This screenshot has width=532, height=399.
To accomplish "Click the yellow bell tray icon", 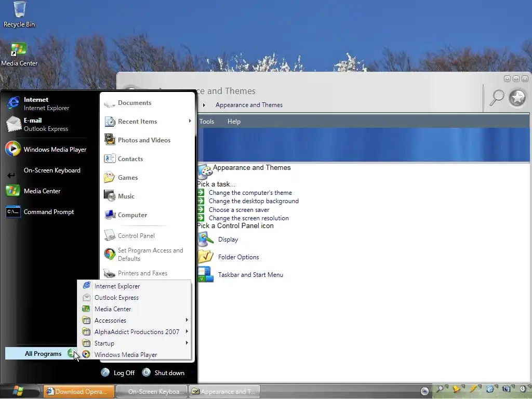I will 457,389.
